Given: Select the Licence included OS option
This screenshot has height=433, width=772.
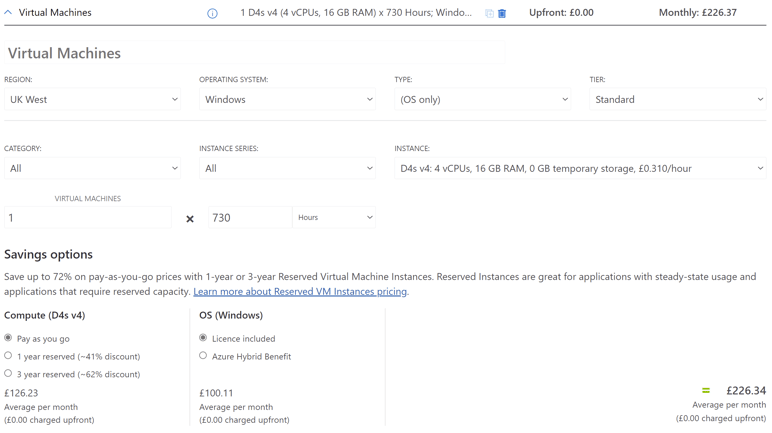Looking at the screenshot, I should point(203,339).
